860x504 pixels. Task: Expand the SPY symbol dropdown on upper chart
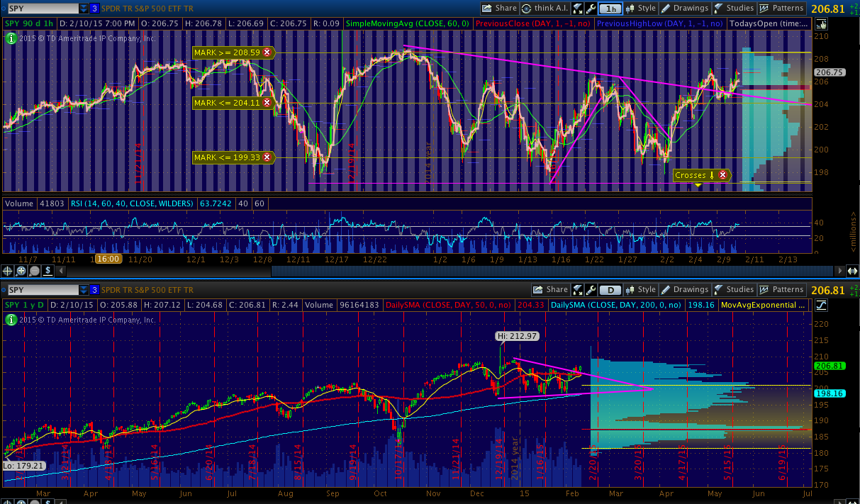(x=84, y=9)
